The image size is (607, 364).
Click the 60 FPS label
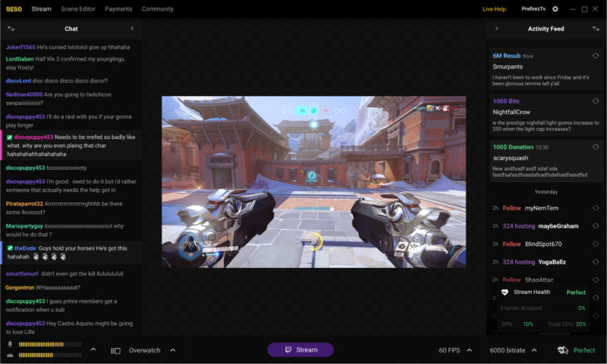pos(450,350)
